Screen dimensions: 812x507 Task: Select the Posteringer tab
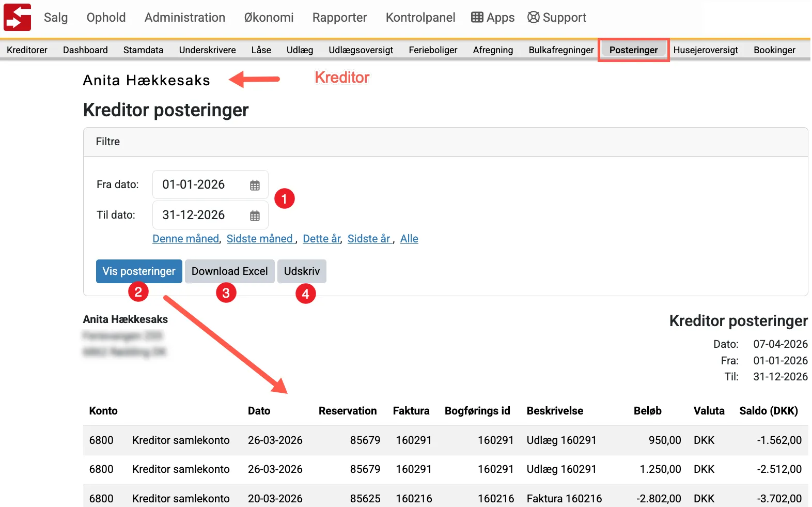pyautogui.click(x=633, y=50)
